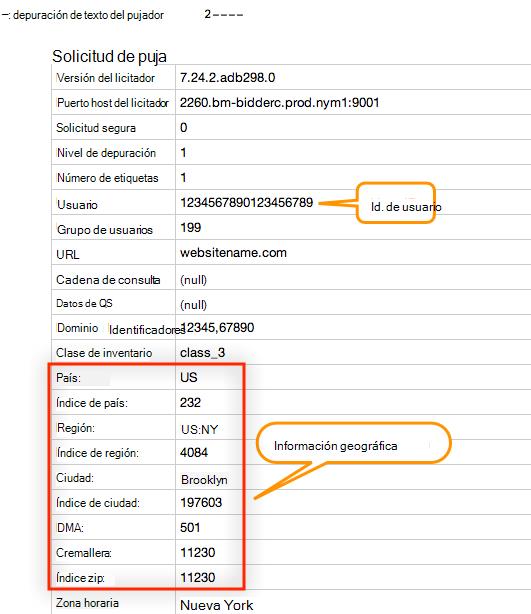Select the 0 value in Solicitud segura row
The width and height of the screenshot is (531, 614).
(183, 128)
